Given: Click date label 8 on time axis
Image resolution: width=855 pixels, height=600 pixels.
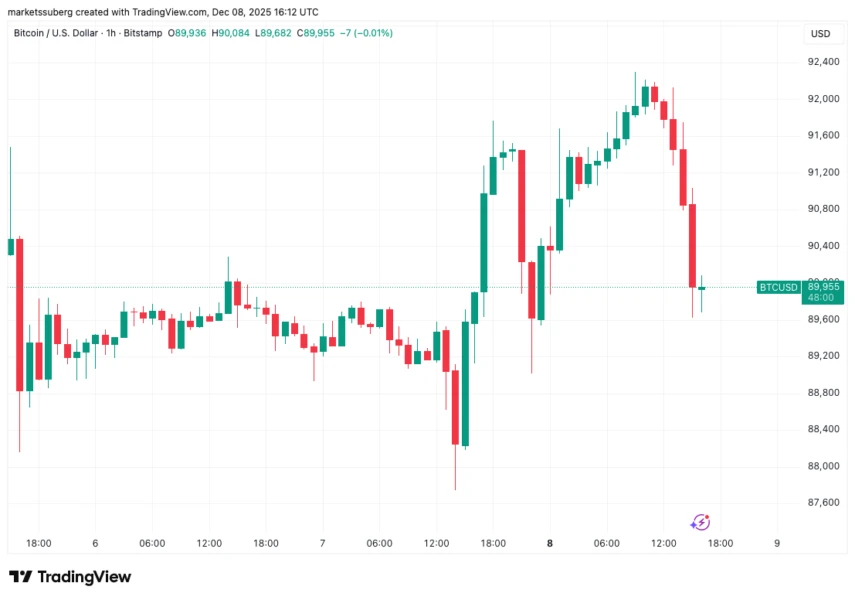Looking at the screenshot, I should click(549, 543).
